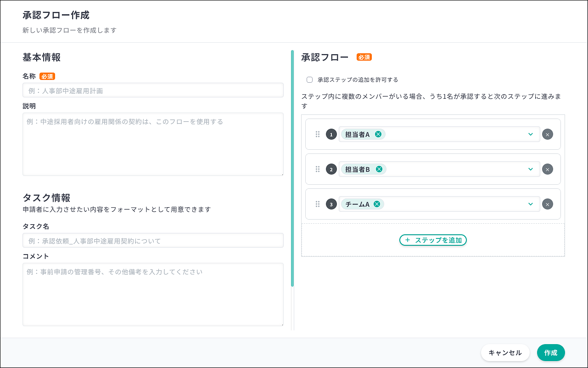Click the ステップを追加 button
The width and height of the screenshot is (588, 368).
tap(433, 240)
